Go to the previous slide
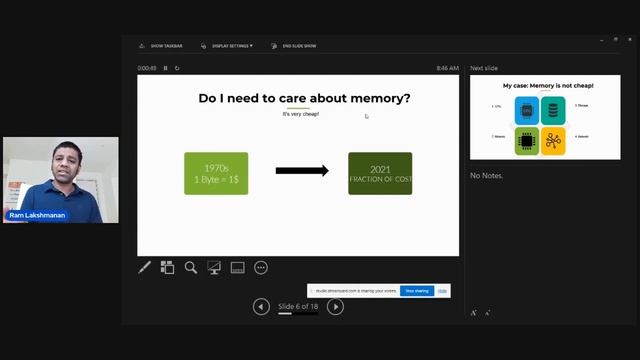This screenshot has height=360, width=640. pyautogui.click(x=261, y=307)
